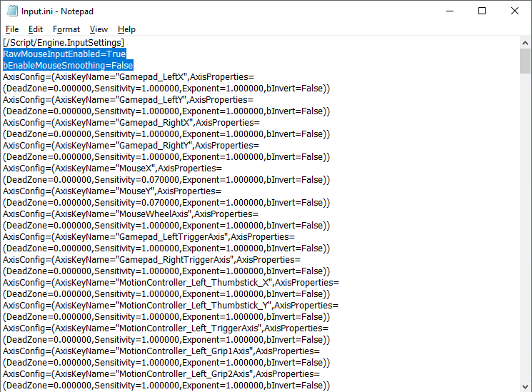Click the highlighted RawMouseInputEnabled=True line

tap(64, 54)
